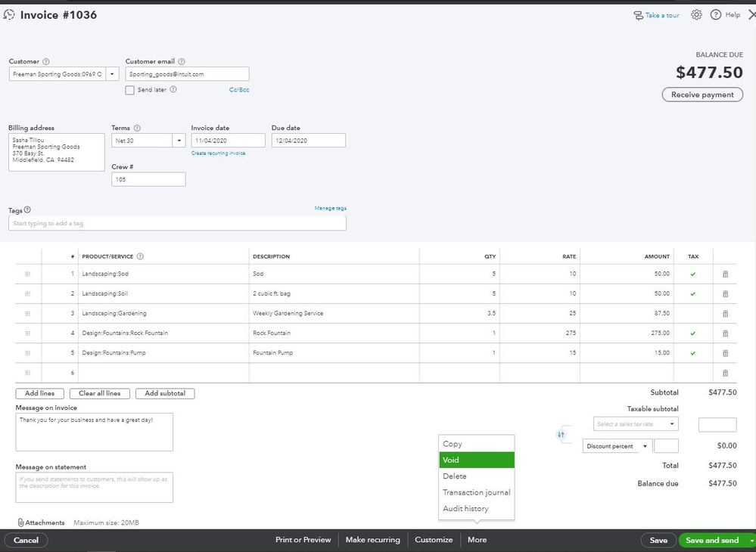Click the Send later help icon
This screenshot has height=552, width=756.
(173, 89)
